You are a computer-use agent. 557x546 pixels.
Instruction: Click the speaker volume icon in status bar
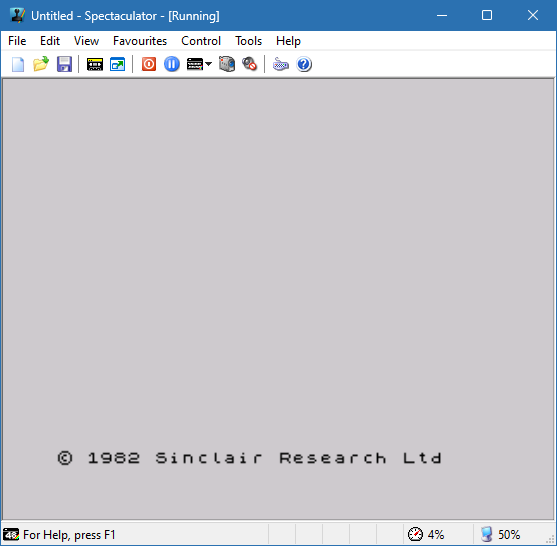[486, 534]
